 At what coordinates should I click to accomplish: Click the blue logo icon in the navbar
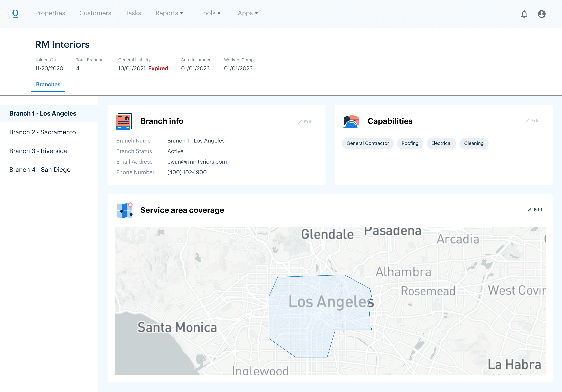pyautogui.click(x=15, y=13)
